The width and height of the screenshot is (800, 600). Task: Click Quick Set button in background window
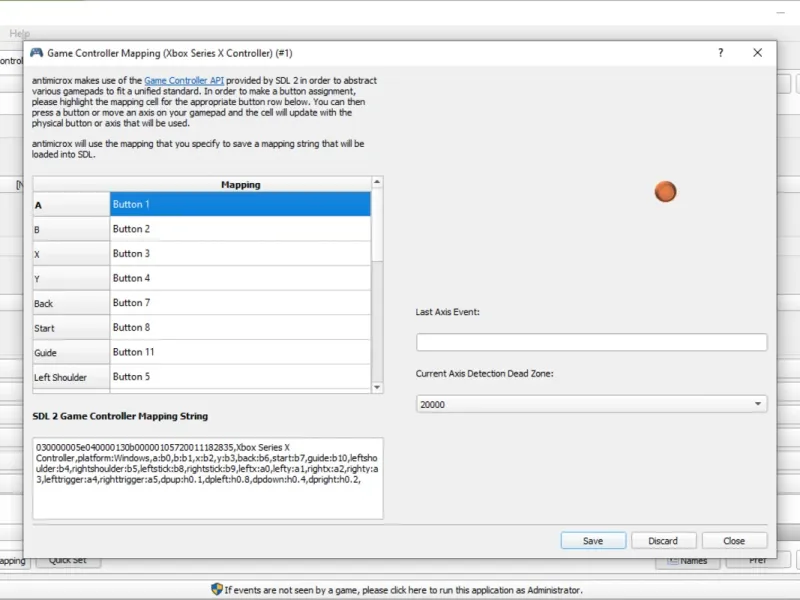(68, 561)
